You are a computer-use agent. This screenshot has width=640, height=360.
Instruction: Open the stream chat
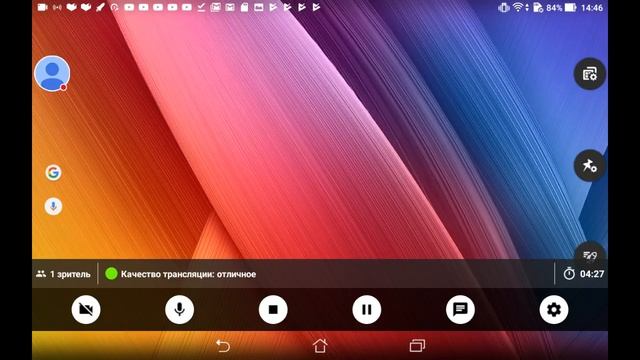tap(460, 309)
